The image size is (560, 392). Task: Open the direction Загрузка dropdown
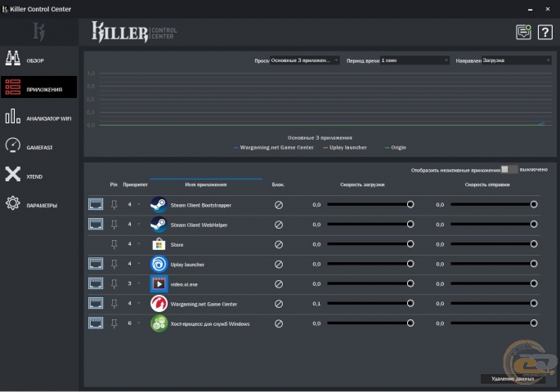pyautogui.click(x=517, y=60)
